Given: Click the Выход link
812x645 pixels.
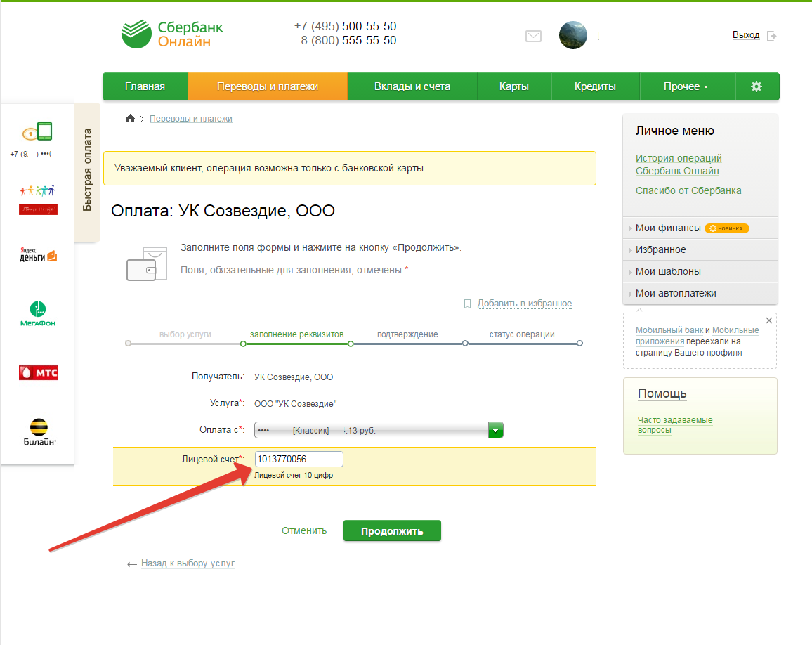Looking at the screenshot, I should pos(746,35).
